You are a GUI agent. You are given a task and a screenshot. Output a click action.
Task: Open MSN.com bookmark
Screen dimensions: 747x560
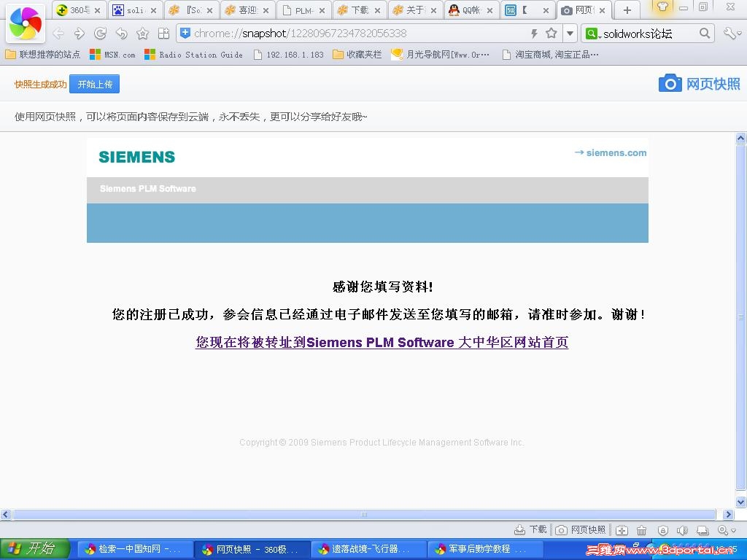[112, 54]
